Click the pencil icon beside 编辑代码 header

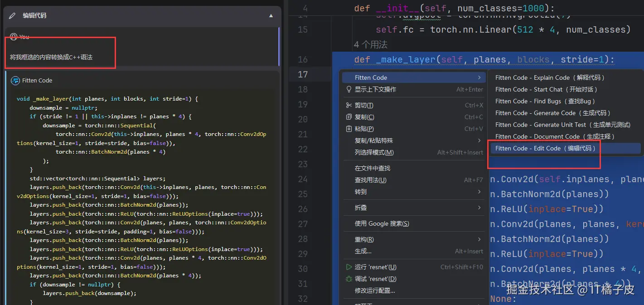12,15
